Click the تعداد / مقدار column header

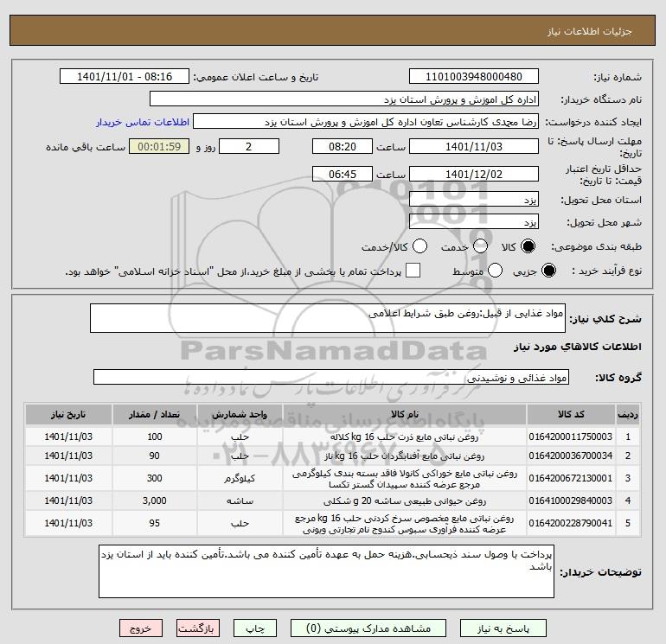154,414
